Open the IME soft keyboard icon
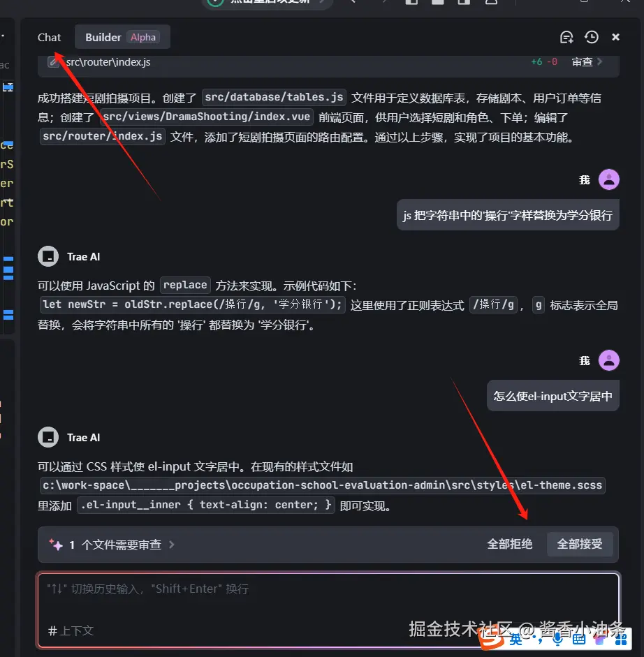 579,640
